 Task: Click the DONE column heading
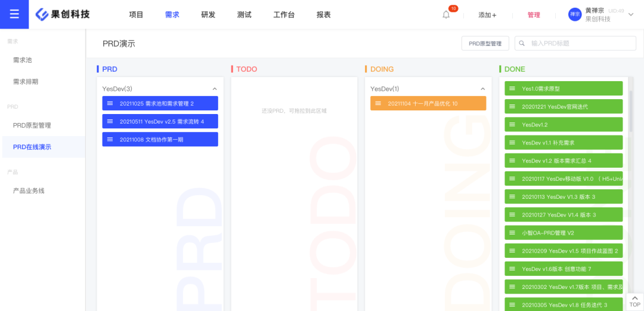click(x=515, y=69)
